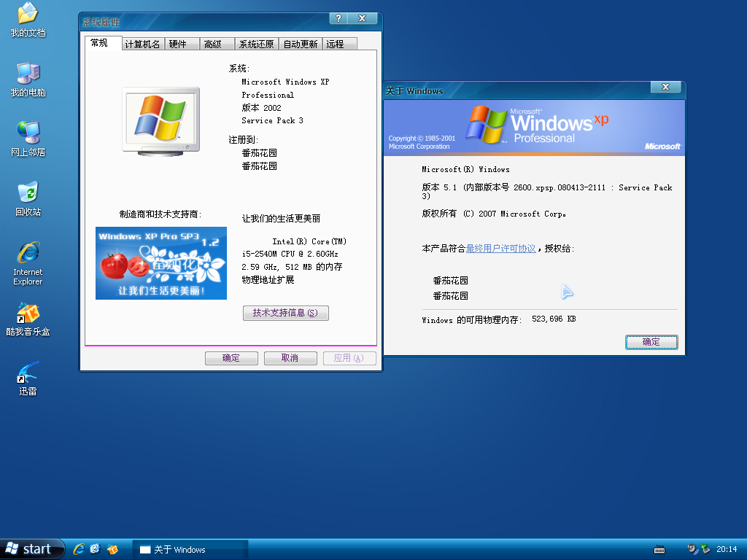Click 确定 in the 关于 Windows dialog
747x560 pixels.
[x=651, y=342]
